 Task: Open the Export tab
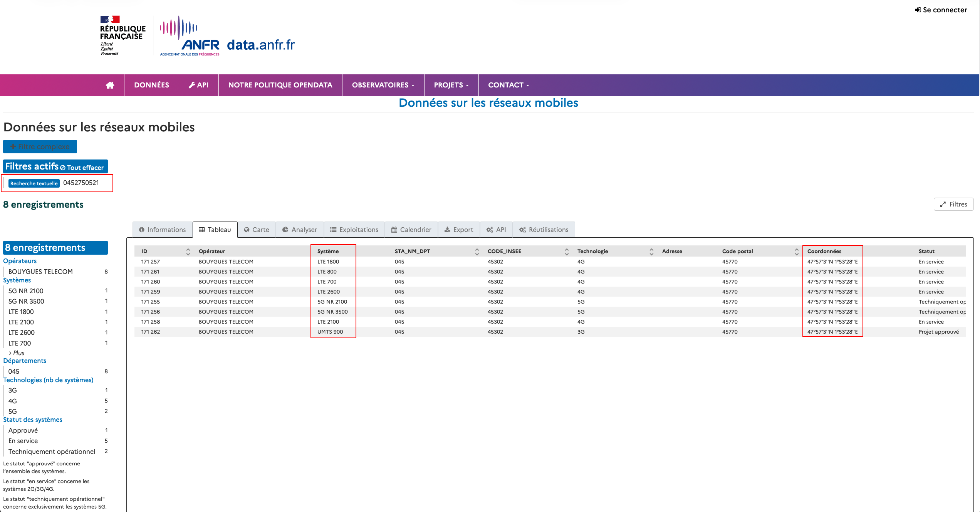[x=459, y=230]
